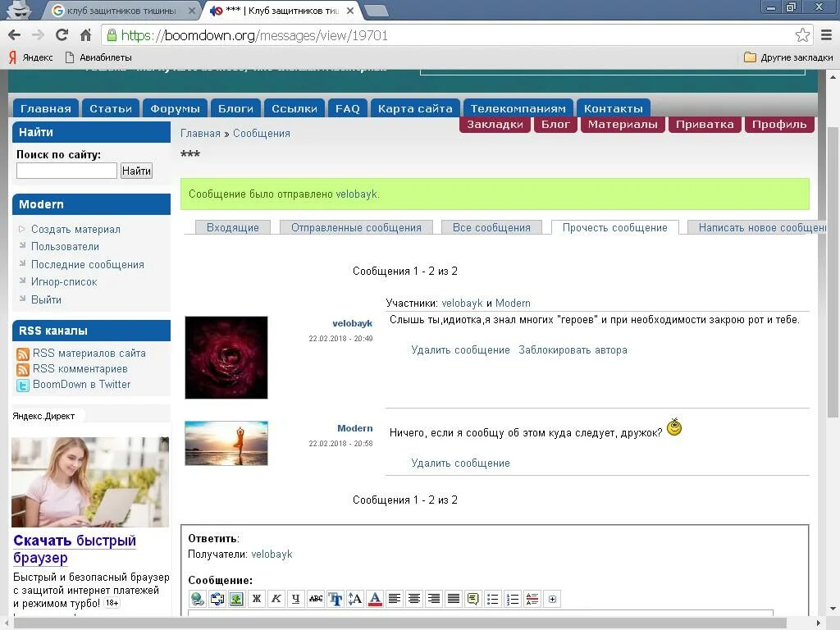Open a new browser tab
This screenshot has width=840, height=630.
[x=376, y=10]
